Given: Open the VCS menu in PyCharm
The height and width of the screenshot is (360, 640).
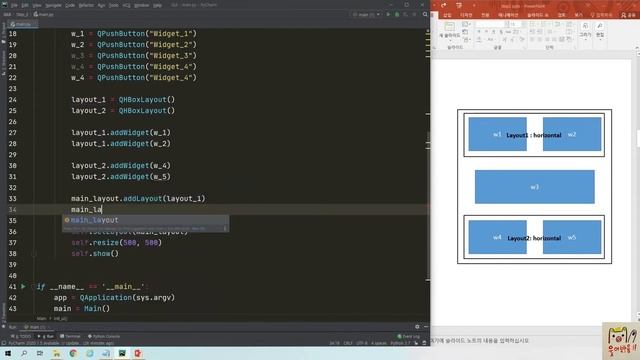Looking at the screenshot, I should 127,5.
